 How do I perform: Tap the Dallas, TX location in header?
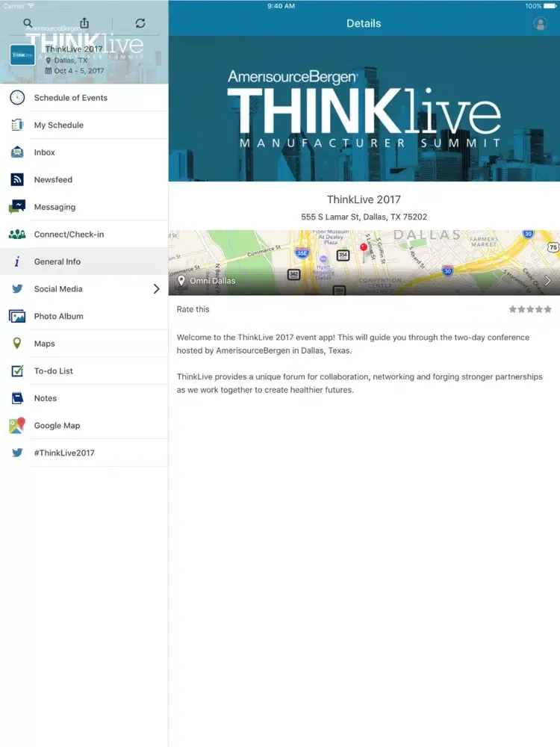coord(70,61)
